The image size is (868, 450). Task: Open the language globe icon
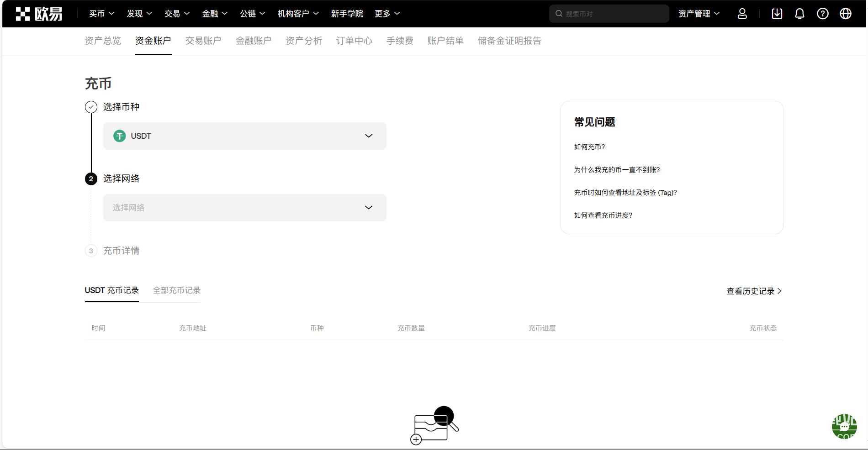845,14
